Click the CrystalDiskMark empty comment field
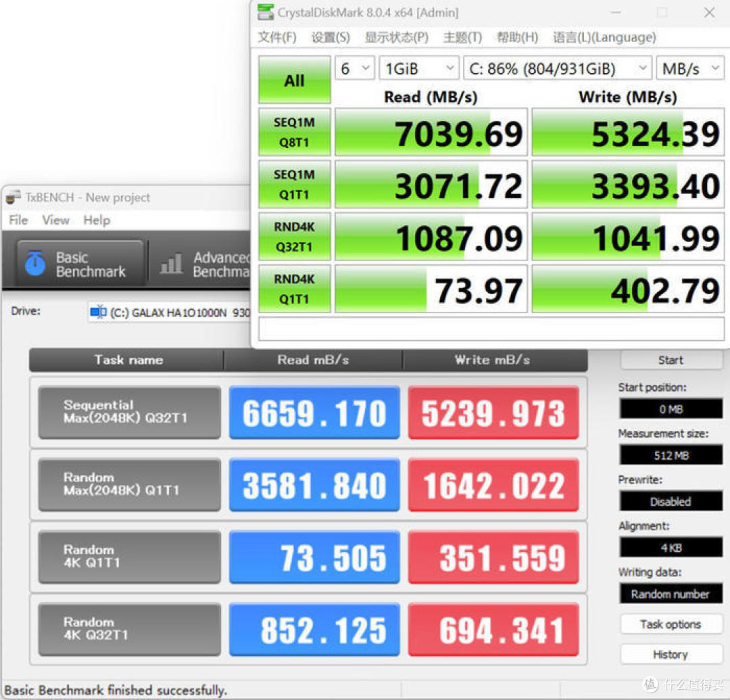730x700 pixels. [491, 329]
